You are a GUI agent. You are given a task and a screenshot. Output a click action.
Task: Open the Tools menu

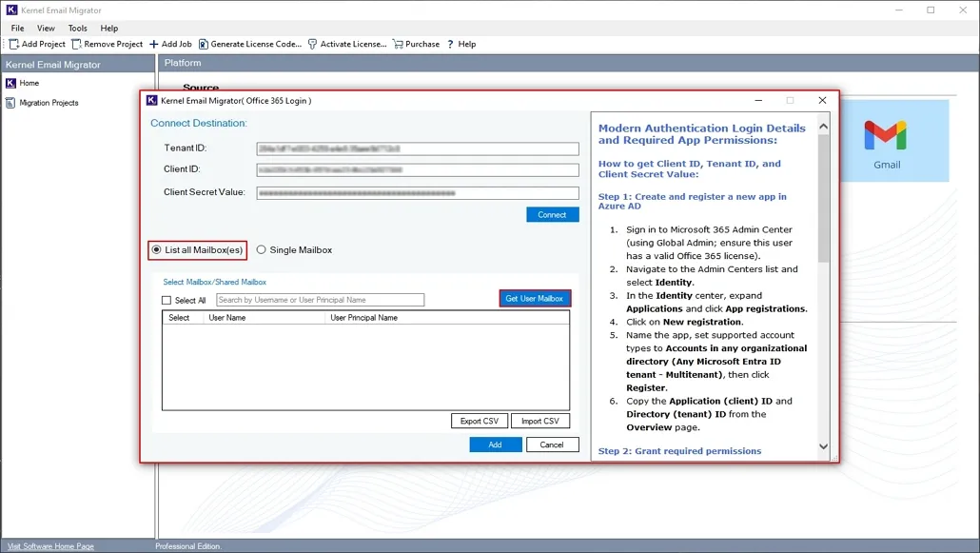(x=77, y=28)
